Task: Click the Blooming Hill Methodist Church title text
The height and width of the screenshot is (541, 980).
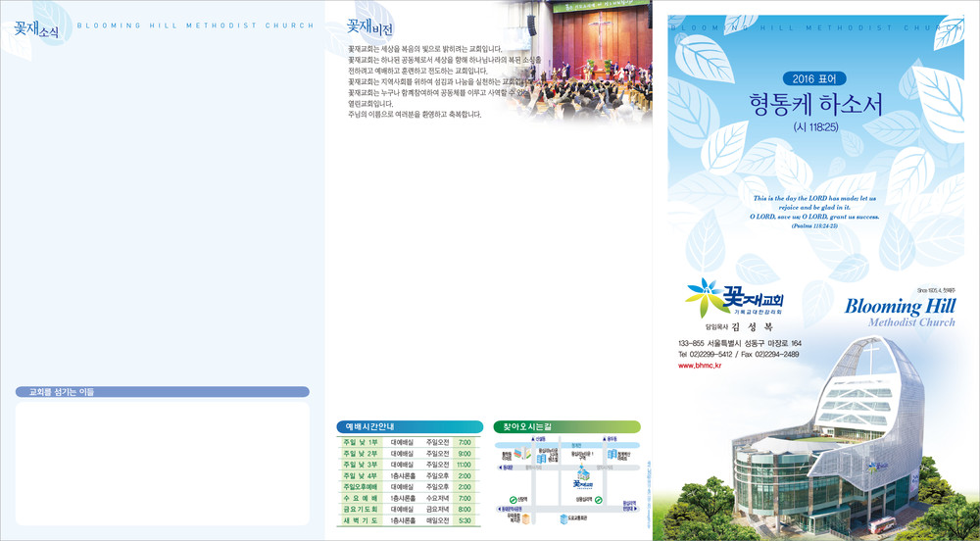Action: 899,312
